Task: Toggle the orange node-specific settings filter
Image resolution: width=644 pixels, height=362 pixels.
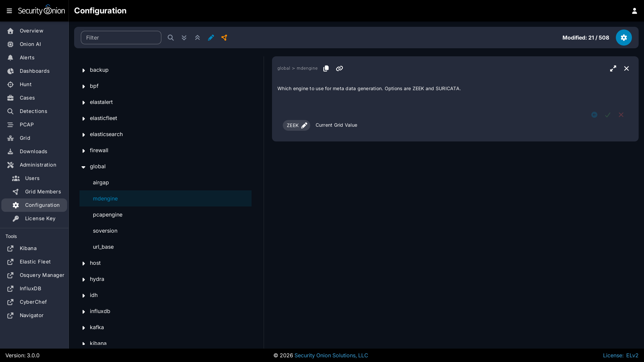Action: coord(224,38)
